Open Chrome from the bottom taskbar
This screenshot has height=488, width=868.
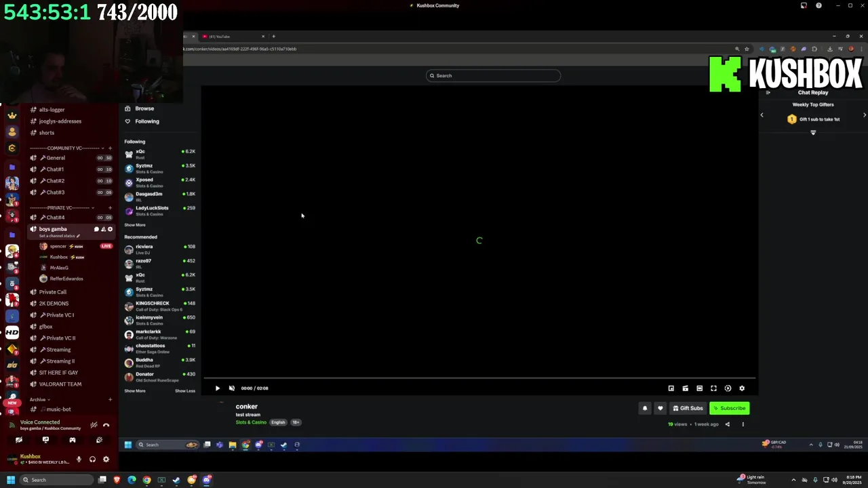click(x=146, y=480)
